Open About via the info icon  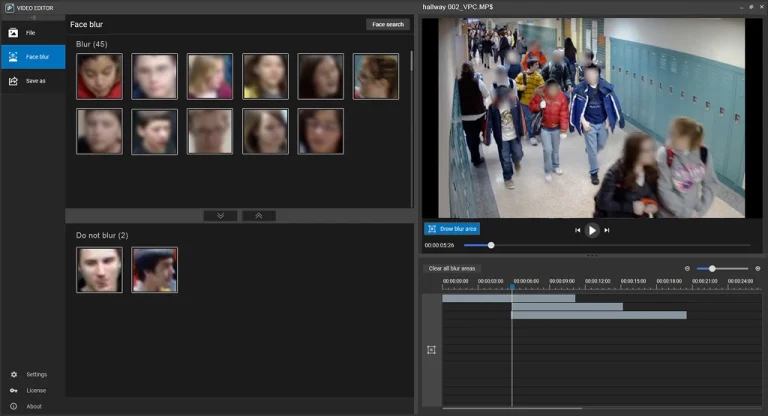tap(14, 406)
